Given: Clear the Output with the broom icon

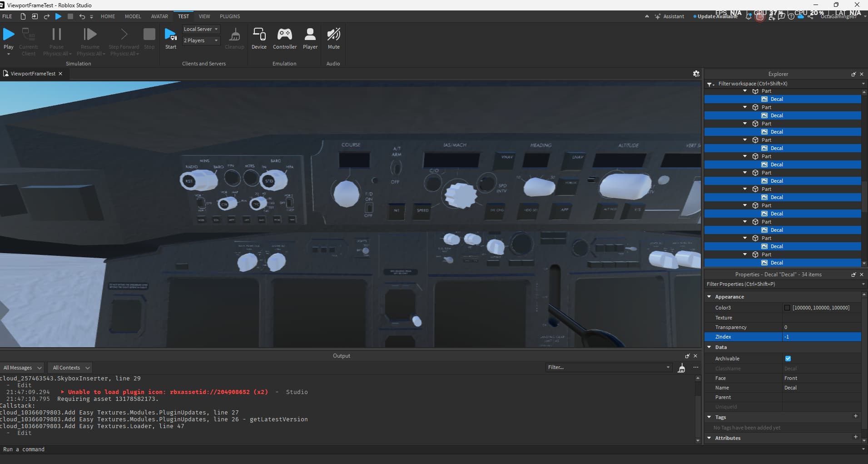Looking at the screenshot, I should point(681,368).
